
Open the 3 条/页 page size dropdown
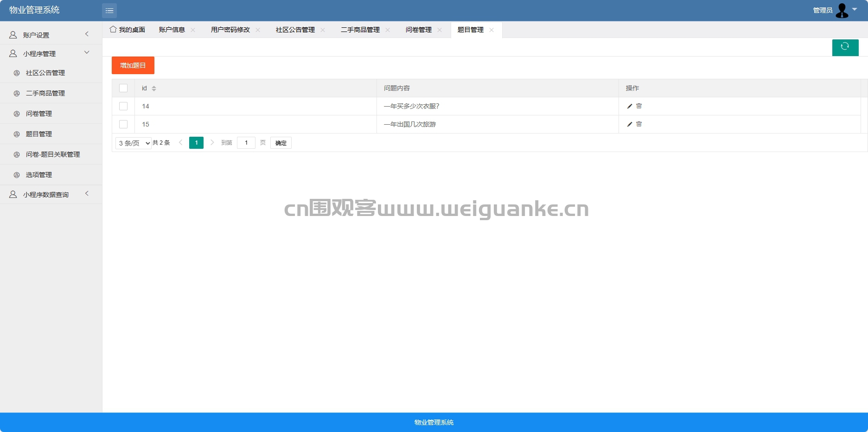[134, 143]
